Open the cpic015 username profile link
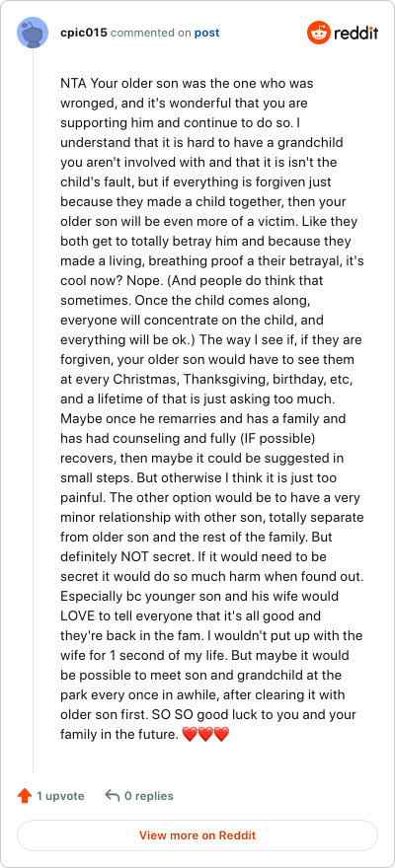The image size is (395, 868). (x=84, y=33)
